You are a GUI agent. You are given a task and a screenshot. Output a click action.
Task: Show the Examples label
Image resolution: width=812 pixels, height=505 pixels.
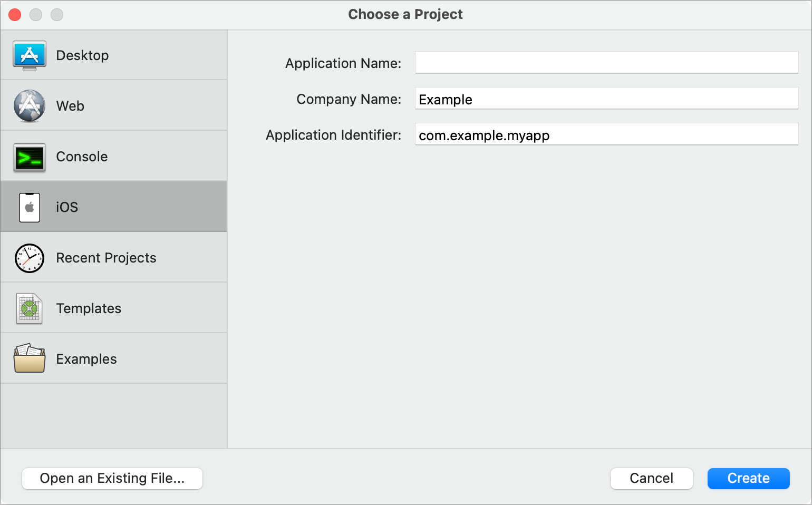coord(86,359)
